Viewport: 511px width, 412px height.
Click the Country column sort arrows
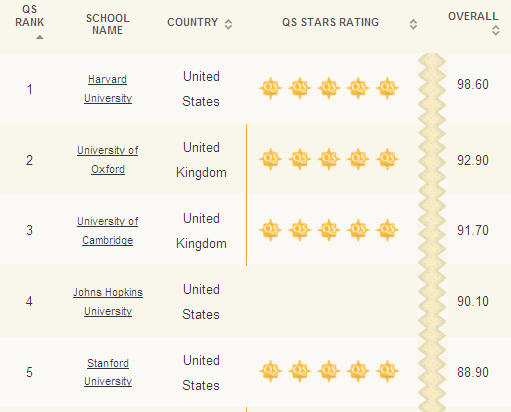pyautogui.click(x=228, y=24)
